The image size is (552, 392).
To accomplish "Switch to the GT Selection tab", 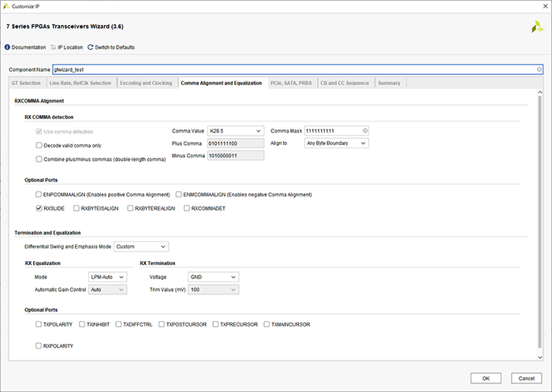I will [26, 83].
